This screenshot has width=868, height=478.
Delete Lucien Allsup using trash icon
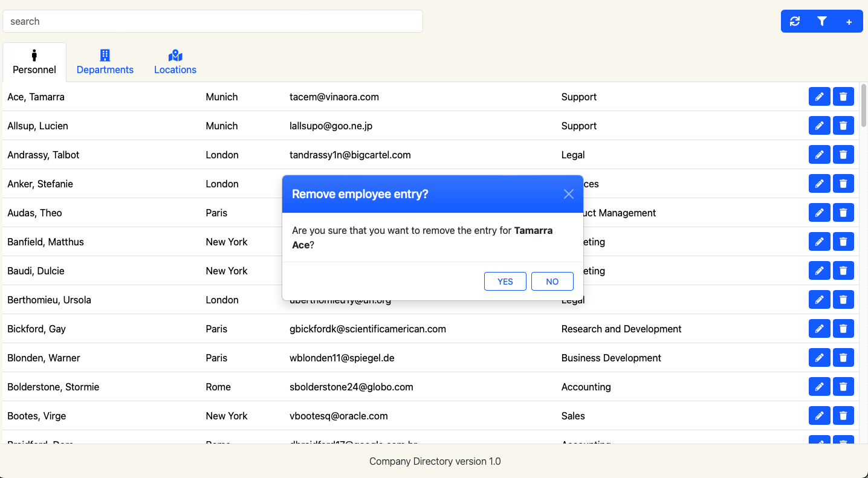[843, 126]
